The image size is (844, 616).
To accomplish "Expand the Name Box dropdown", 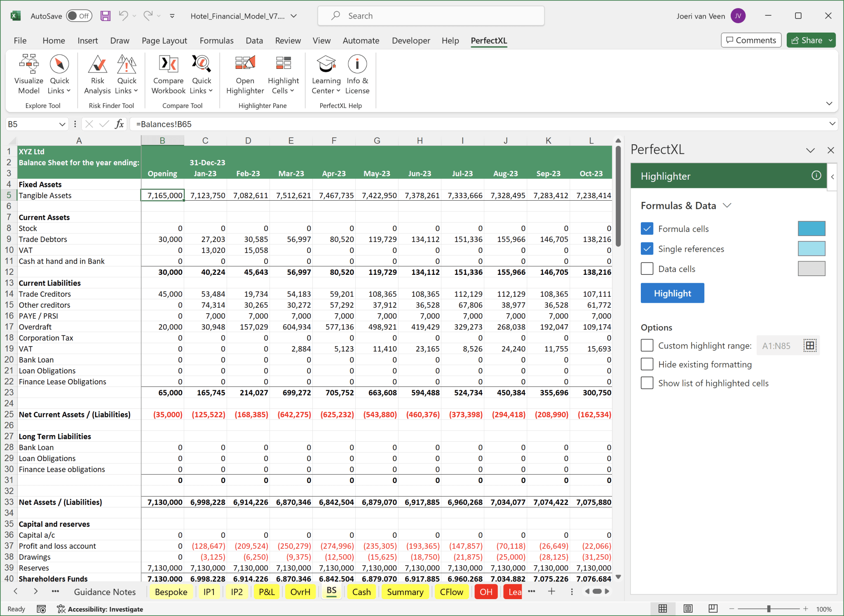I will (x=62, y=124).
